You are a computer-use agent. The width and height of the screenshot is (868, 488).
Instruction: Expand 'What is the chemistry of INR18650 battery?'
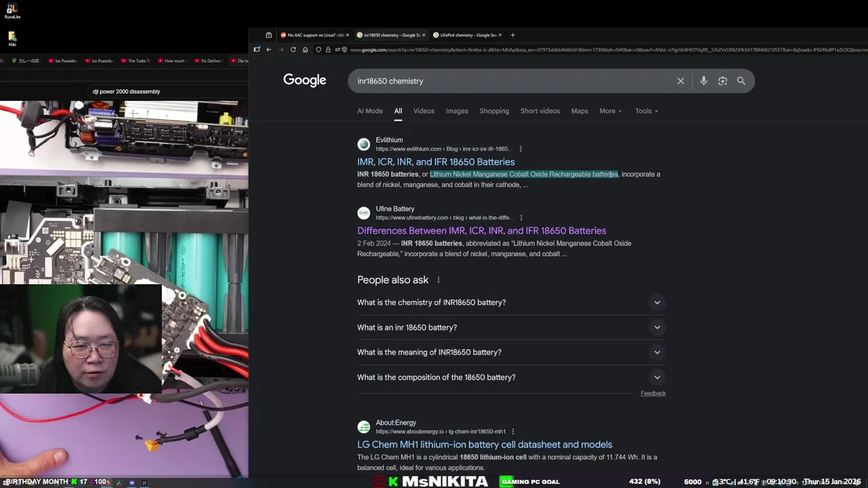511,302
